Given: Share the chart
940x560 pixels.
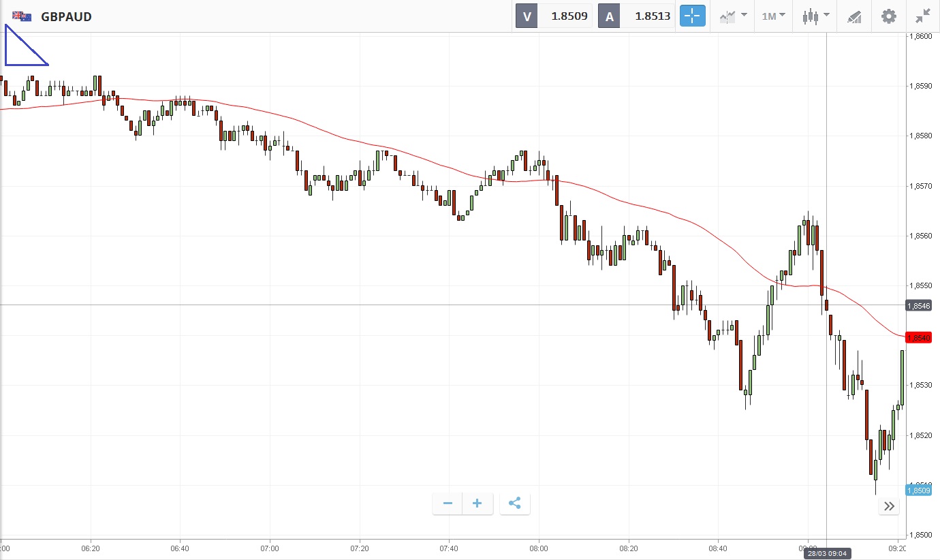Looking at the screenshot, I should tap(515, 503).
